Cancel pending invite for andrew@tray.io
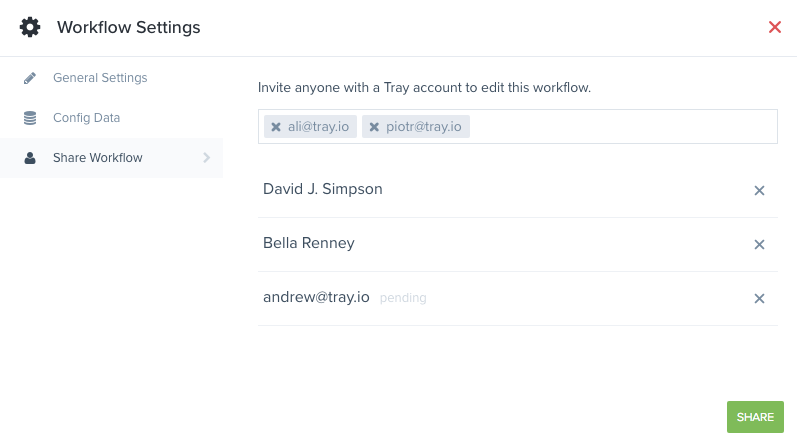Viewport: 797px width, 445px height. coord(759,299)
